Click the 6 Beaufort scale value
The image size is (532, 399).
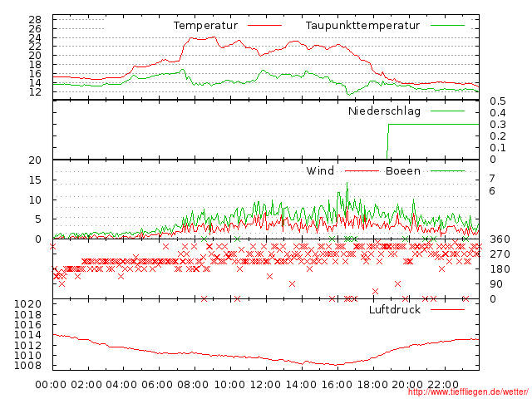coord(492,191)
